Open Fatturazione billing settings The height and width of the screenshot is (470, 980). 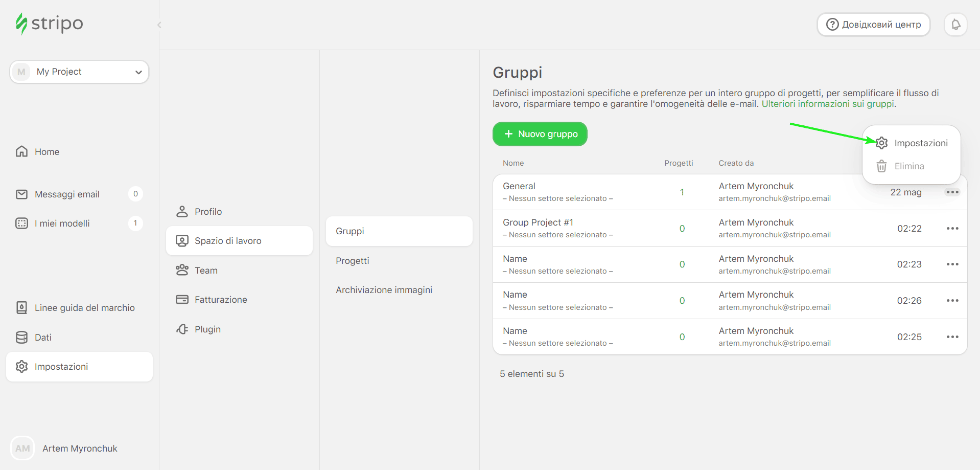pyautogui.click(x=220, y=300)
